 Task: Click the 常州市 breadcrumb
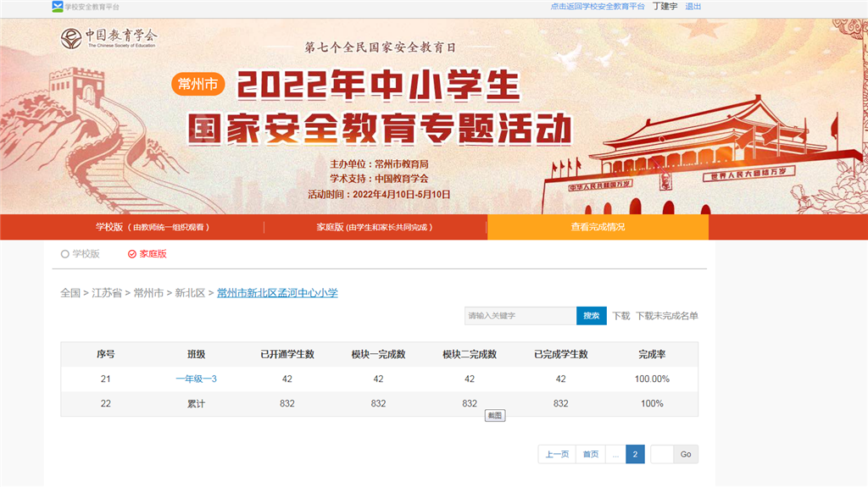(148, 293)
